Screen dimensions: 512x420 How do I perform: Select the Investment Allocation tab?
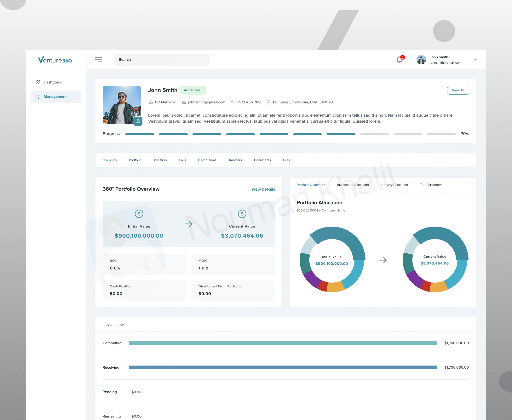(353, 185)
